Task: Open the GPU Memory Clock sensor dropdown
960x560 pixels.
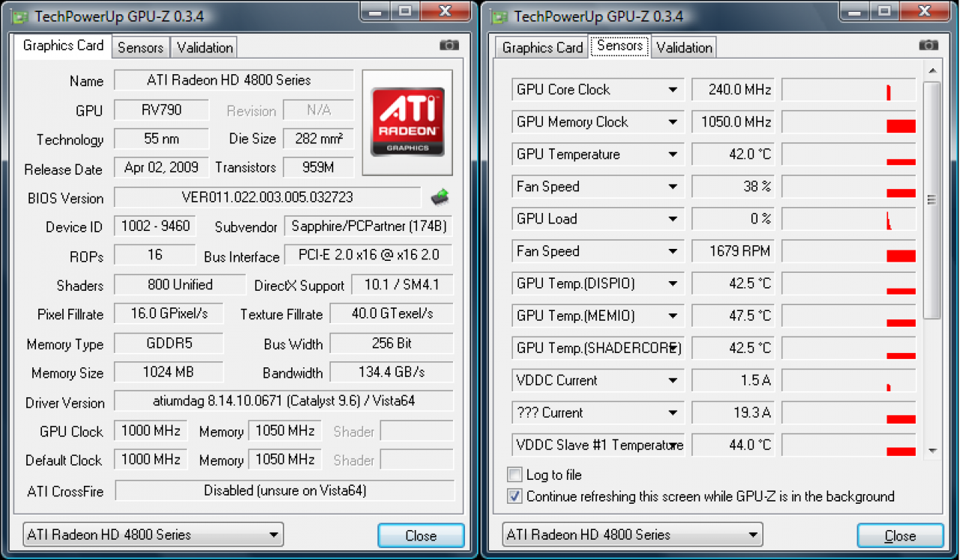Action: coord(673,122)
